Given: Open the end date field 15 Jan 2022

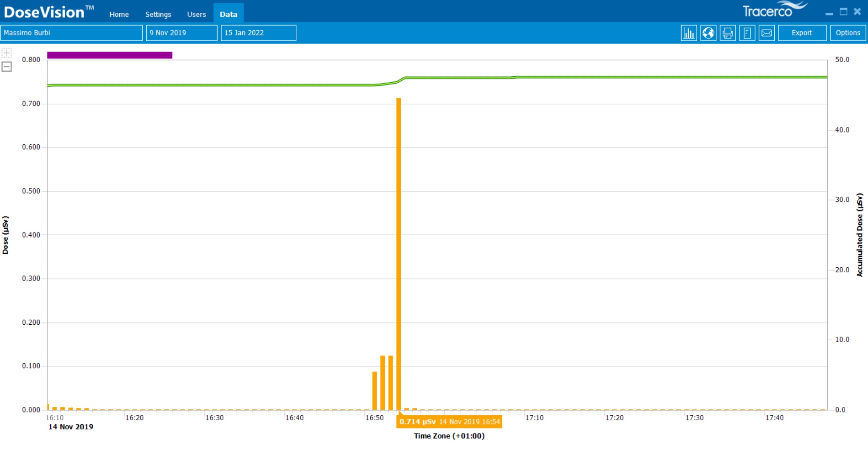Looking at the screenshot, I should pos(258,33).
